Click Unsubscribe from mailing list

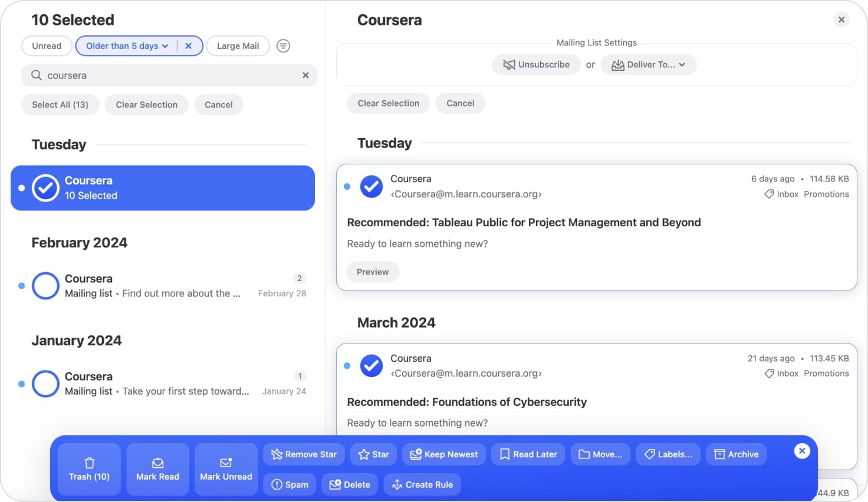(x=536, y=65)
